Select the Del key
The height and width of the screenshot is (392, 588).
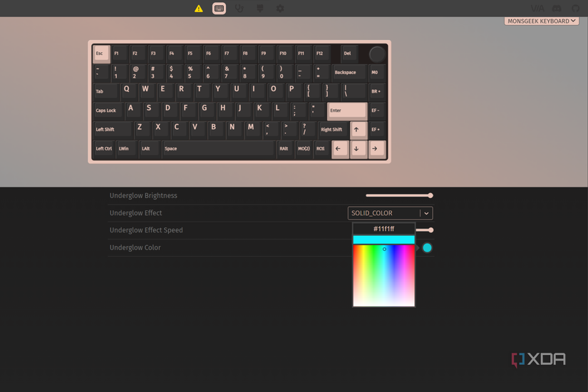(349, 53)
